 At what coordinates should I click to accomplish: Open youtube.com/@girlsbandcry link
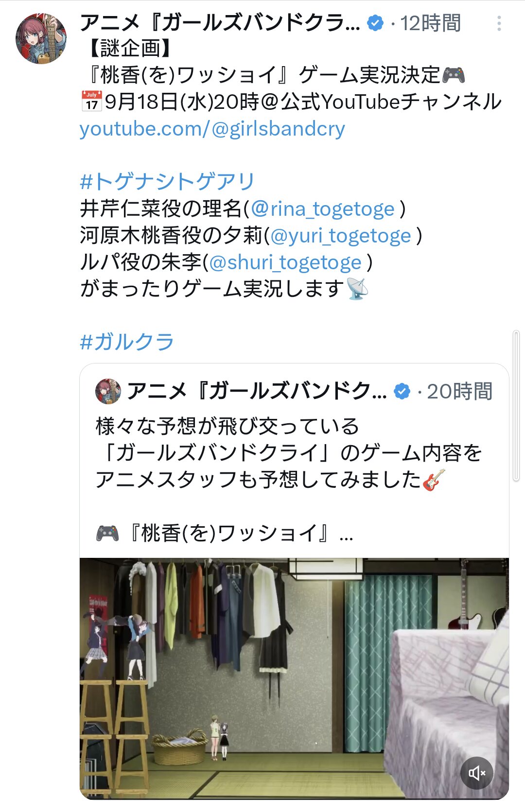pos(212,129)
